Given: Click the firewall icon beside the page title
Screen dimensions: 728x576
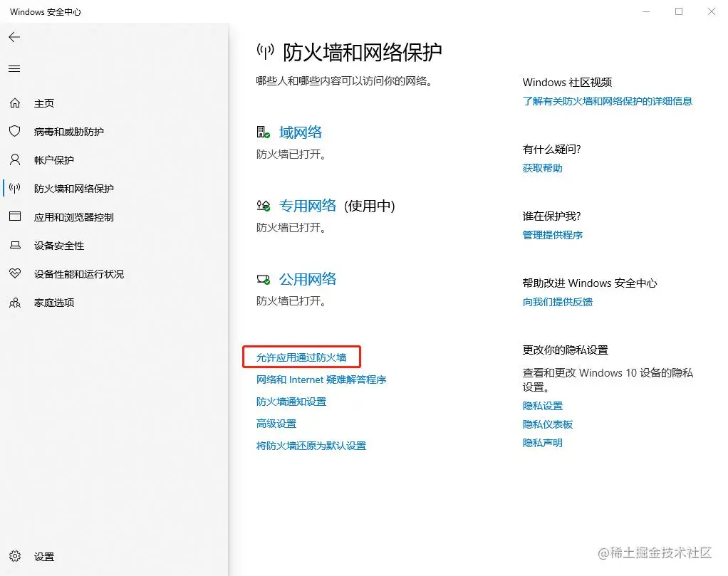Looking at the screenshot, I should click(266, 51).
